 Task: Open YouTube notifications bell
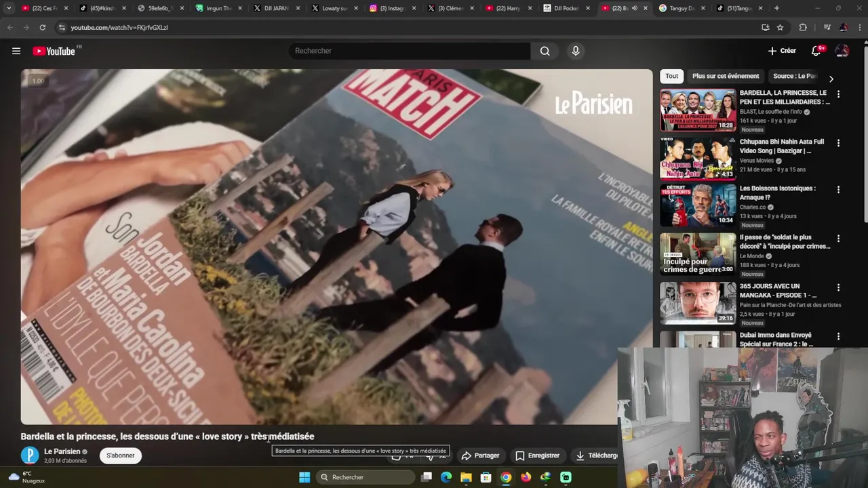click(x=817, y=51)
